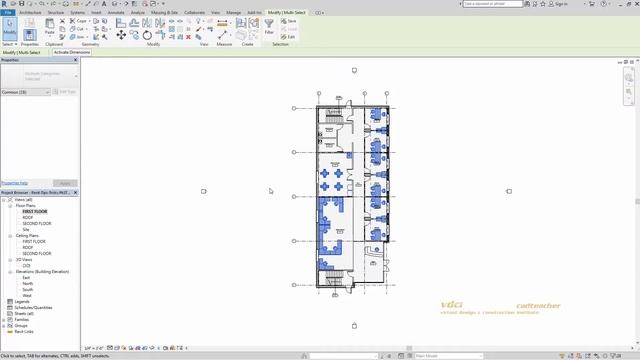This screenshot has height=360, width=640.
Task: Open the Revit application menu logo
Action: 4,4
